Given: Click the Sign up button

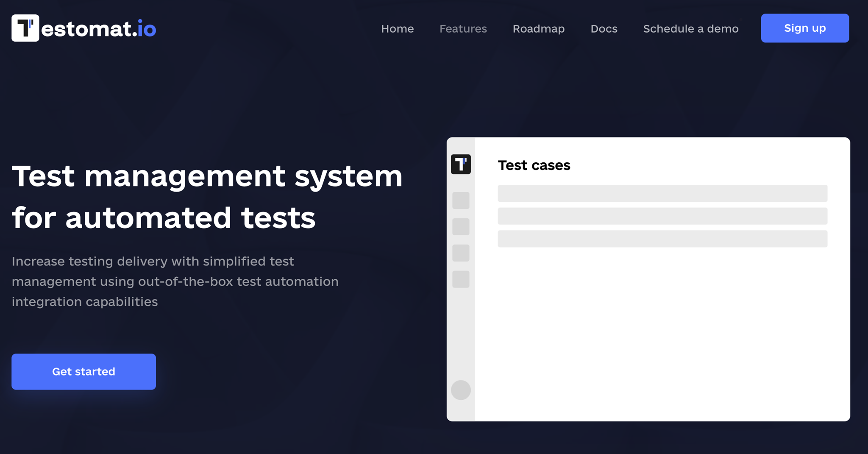Looking at the screenshot, I should [x=805, y=28].
